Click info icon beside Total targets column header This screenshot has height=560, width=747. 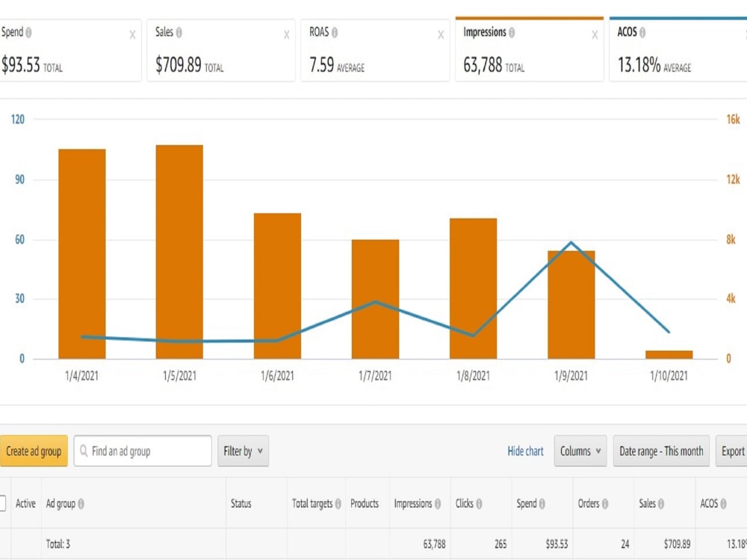[x=338, y=503]
